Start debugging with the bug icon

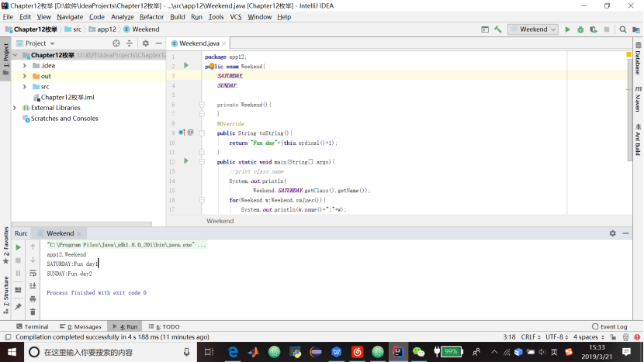(580, 29)
